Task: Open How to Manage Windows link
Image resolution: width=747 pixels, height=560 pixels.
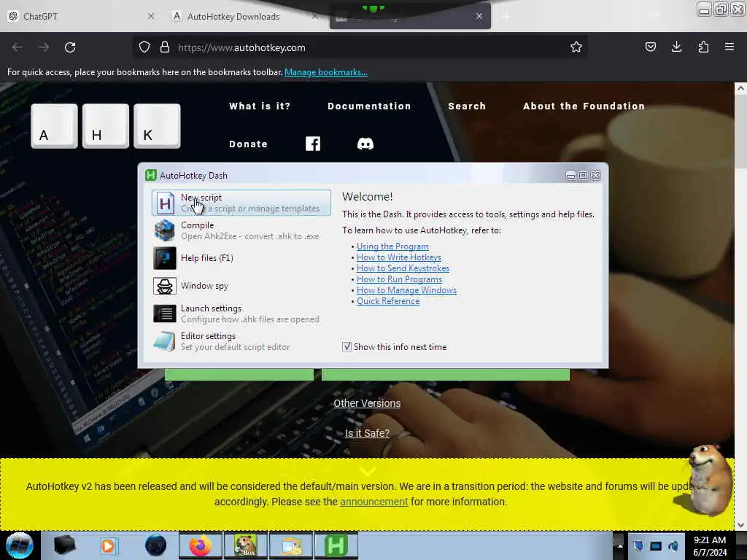Action: coord(406,290)
